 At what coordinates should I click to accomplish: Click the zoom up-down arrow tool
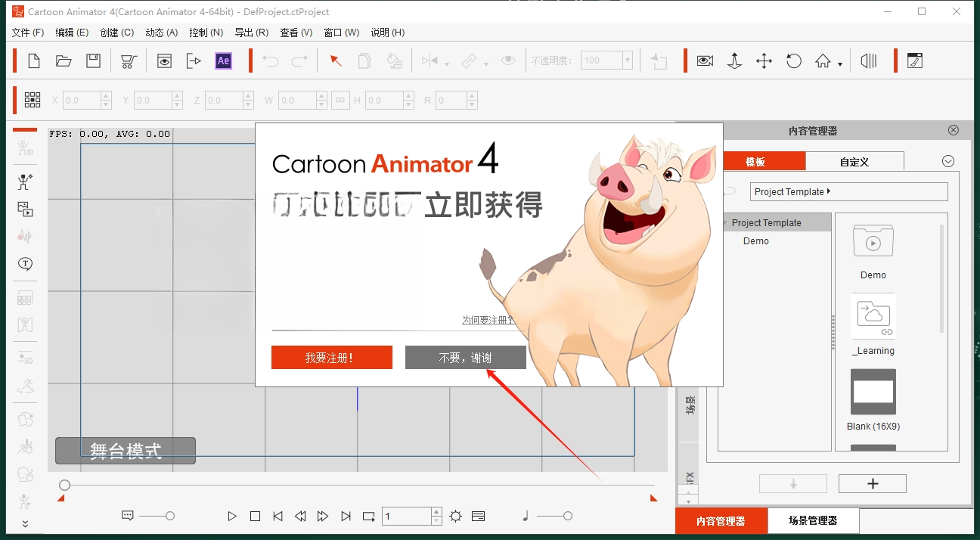tap(734, 61)
